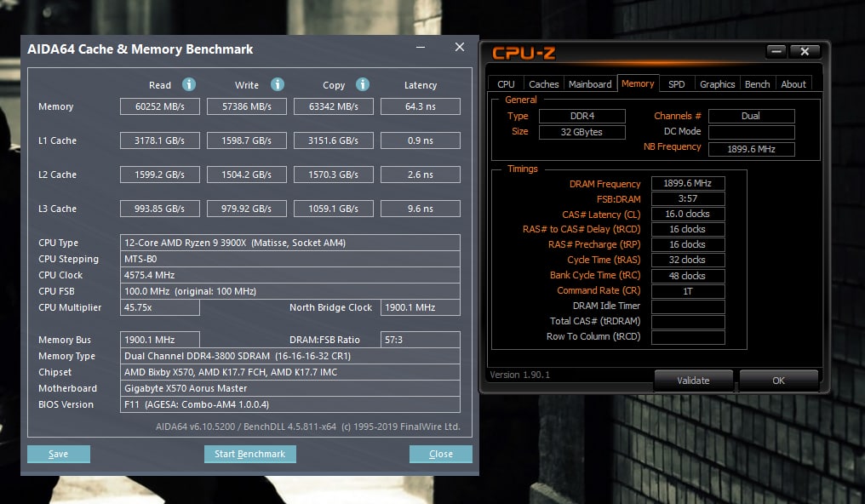Viewport: 865px width, 504px height.
Task: Open the Caches tab in CPU-Z
Action: (543, 83)
